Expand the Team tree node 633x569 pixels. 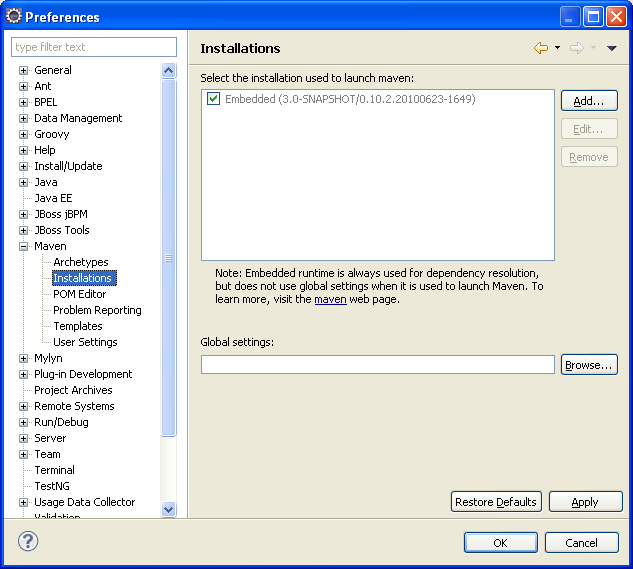click(x=23, y=454)
